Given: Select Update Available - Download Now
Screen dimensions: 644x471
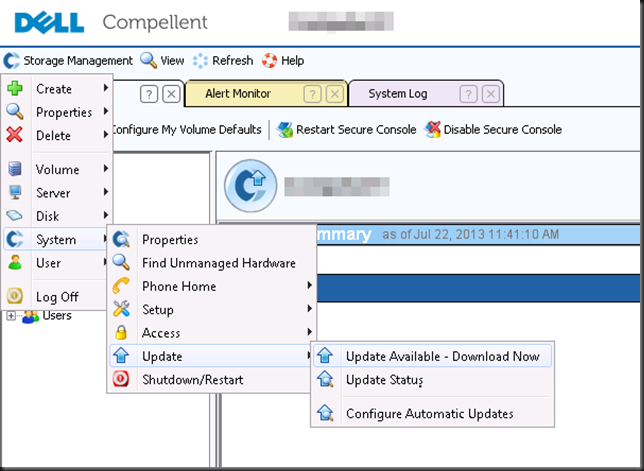Looking at the screenshot, I should pyautogui.click(x=432, y=356).
